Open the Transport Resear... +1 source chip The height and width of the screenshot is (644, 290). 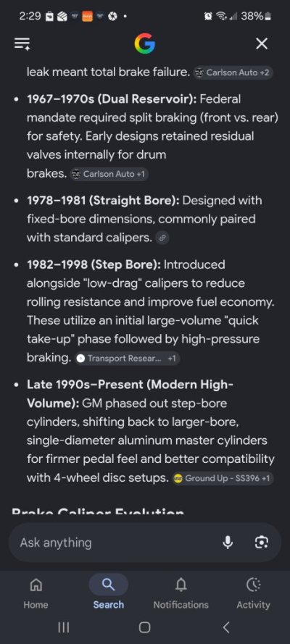click(128, 359)
